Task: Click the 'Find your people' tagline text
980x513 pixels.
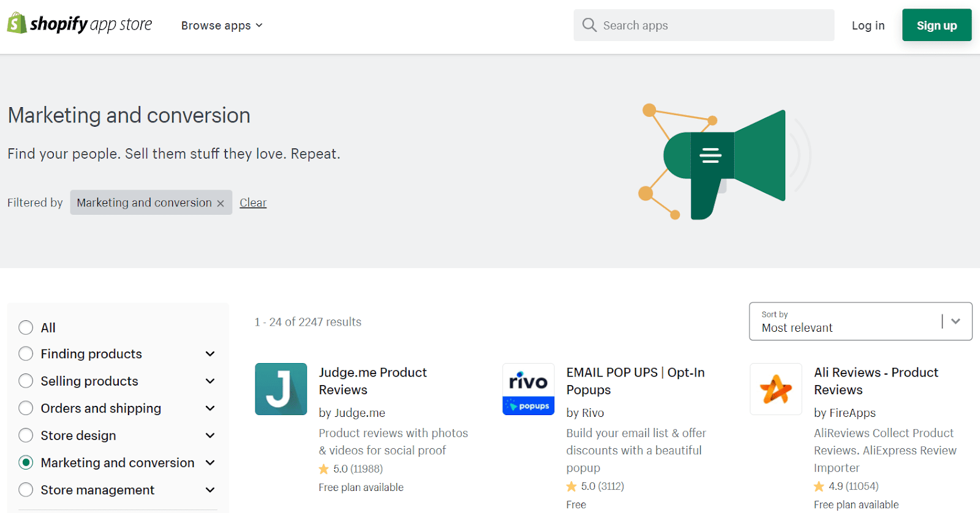Action: coord(174,154)
